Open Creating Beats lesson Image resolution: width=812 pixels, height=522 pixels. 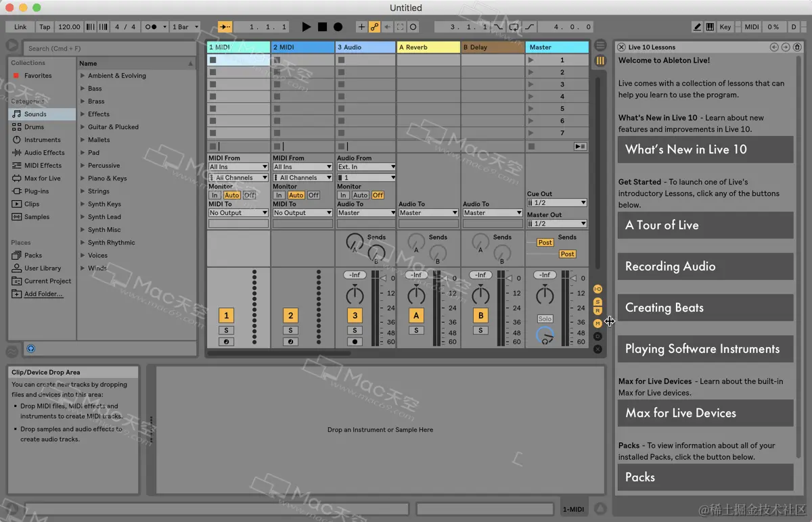click(705, 308)
